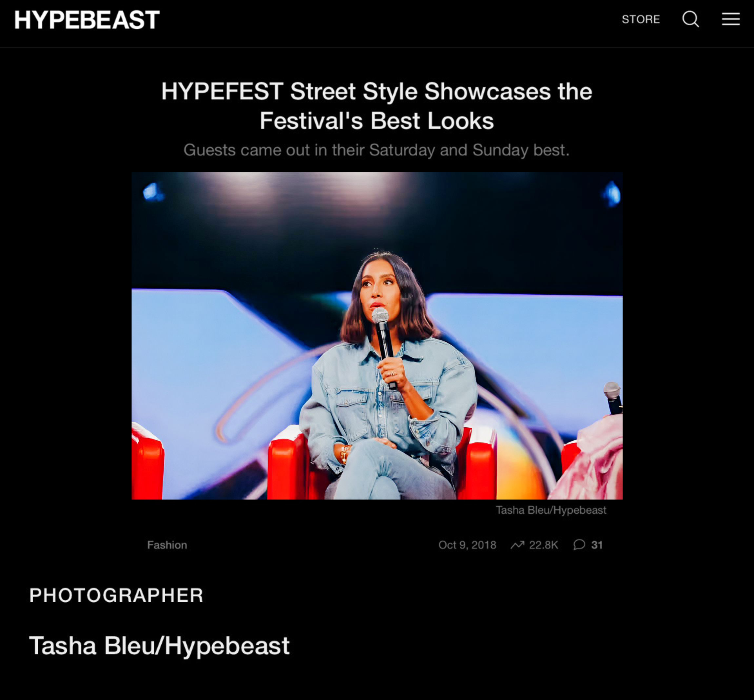
Task: Click the PHOTOGRAPHER section heading
Action: tap(116, 595)
